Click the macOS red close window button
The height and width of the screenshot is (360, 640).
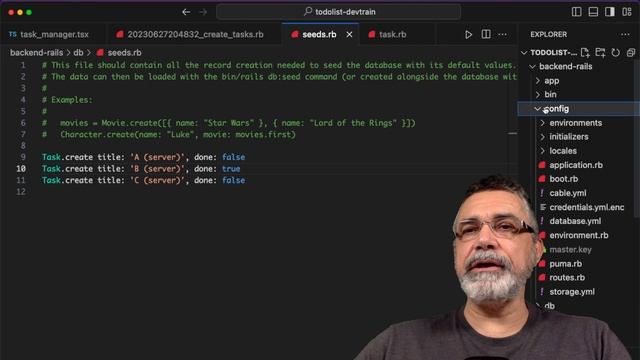[11, 12]
